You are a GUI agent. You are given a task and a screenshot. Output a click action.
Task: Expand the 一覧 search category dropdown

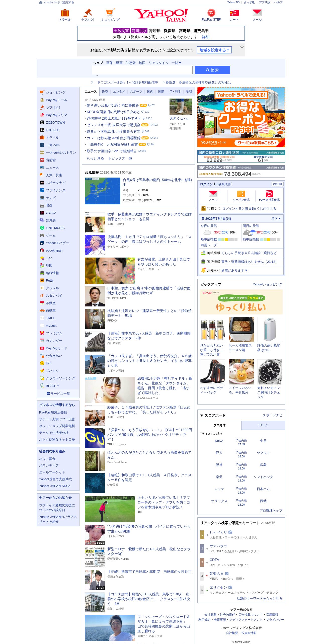point(176,63)
